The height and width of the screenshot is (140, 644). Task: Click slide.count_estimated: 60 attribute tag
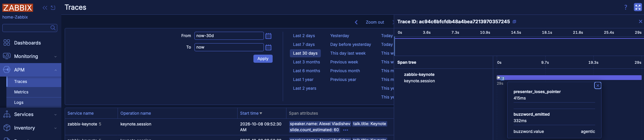tap(314, 130)
